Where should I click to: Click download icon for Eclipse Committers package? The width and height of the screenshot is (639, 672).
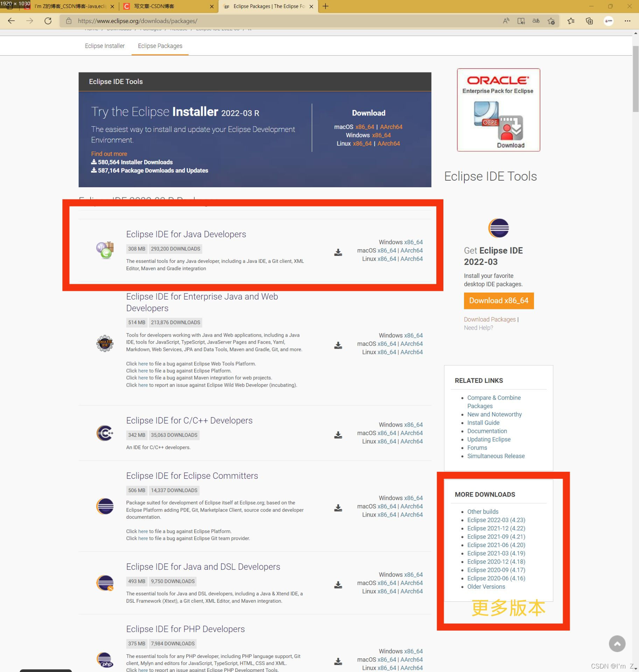pyautogui.click(x=338, y=508)
